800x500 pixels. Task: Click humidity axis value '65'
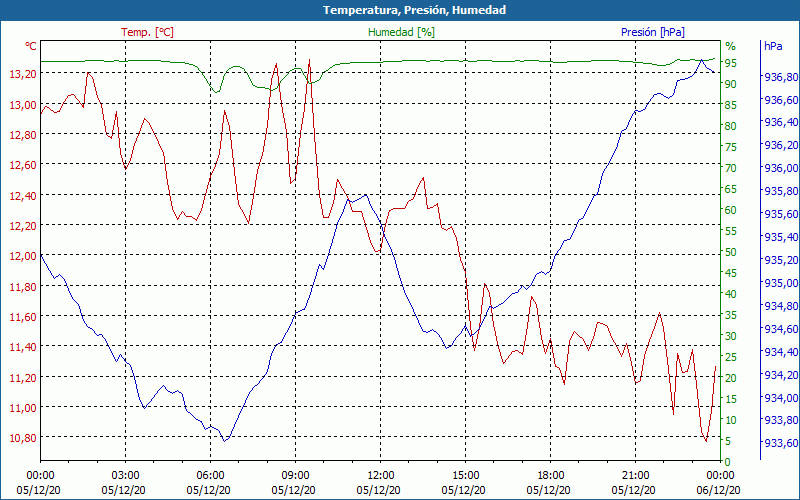731,189
